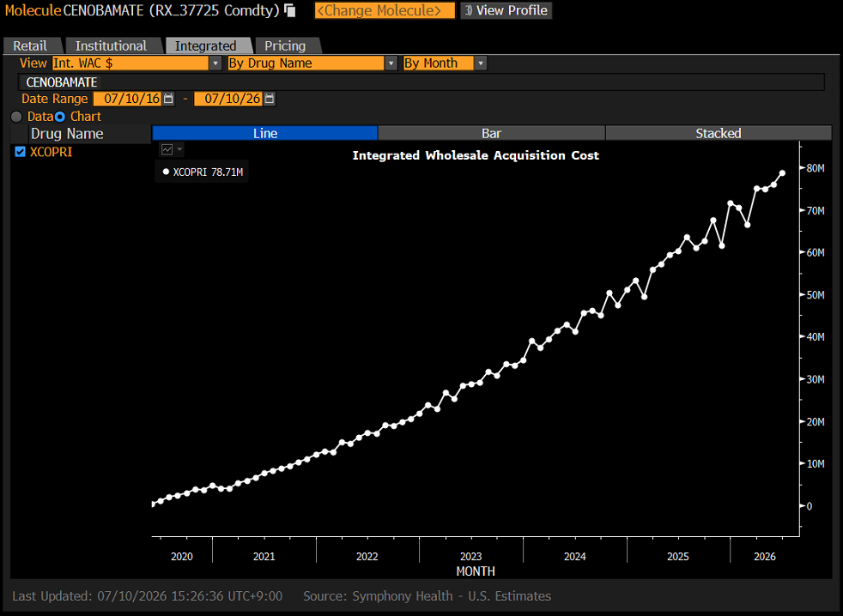The width and height of the screenshot is (843, 616).
Task: Open end date calendar picker icon
Action: [270, 99]
